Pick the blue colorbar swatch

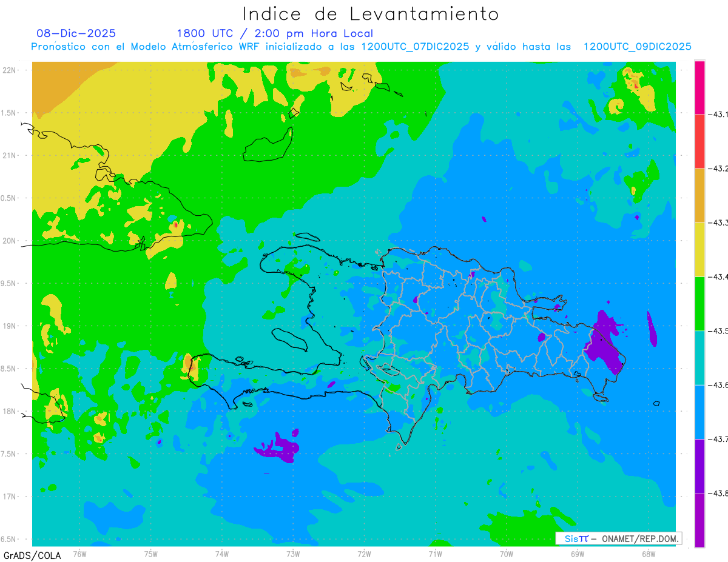coord(699,412)
